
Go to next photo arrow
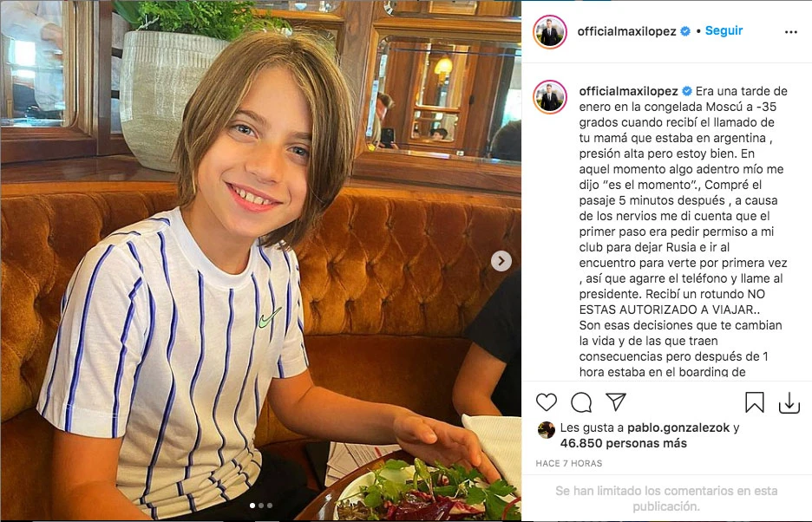point(501,261)
